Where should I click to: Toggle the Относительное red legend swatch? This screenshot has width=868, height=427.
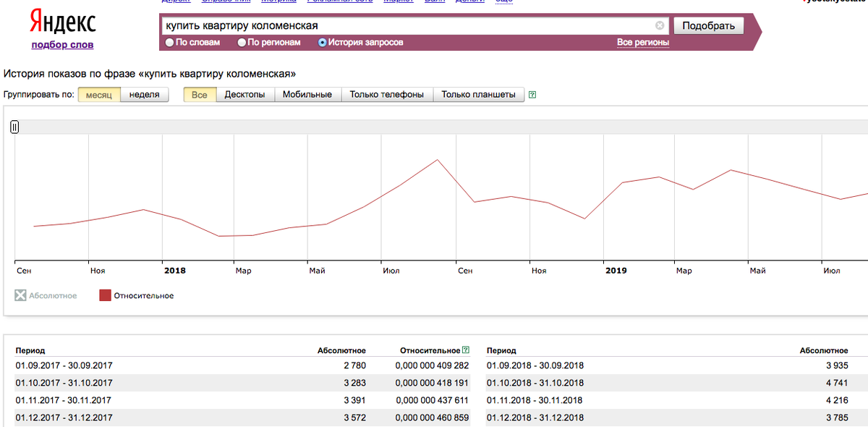[105, 295]
